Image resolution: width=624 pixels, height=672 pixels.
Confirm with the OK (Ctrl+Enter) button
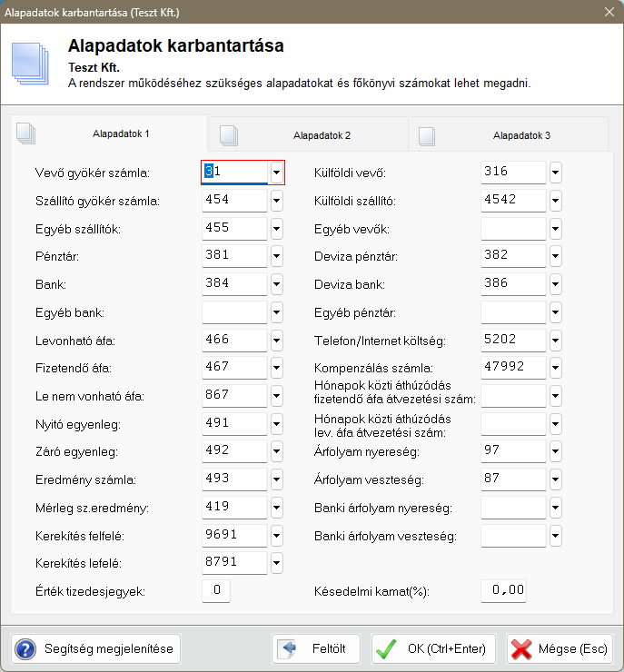[x=434, y=649]
